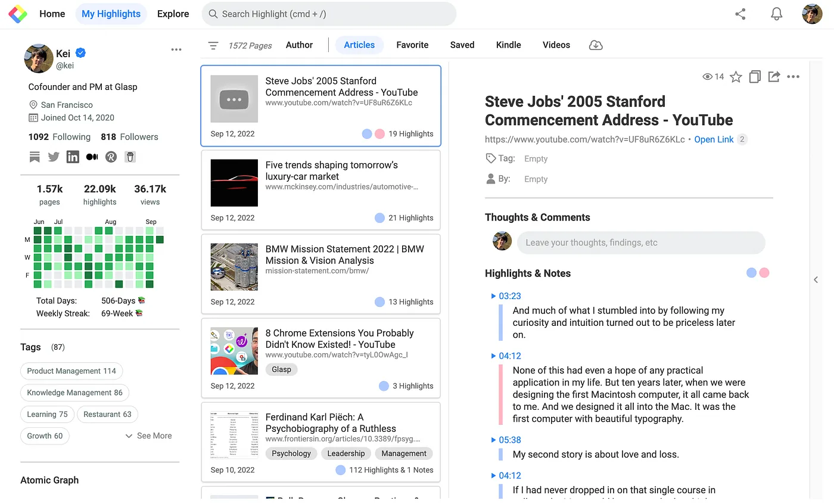Click the Glasp logo in the header

[18, 14]
